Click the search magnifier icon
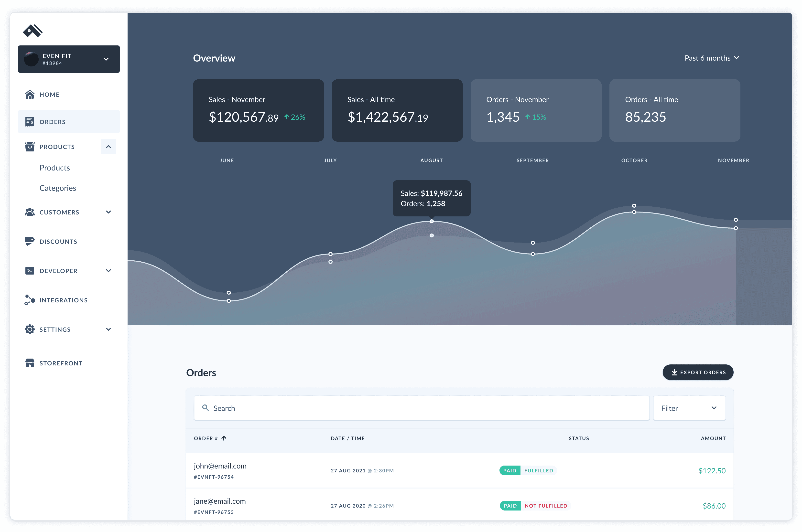Viewport: 802px width, 532px height. coord(206,408)
